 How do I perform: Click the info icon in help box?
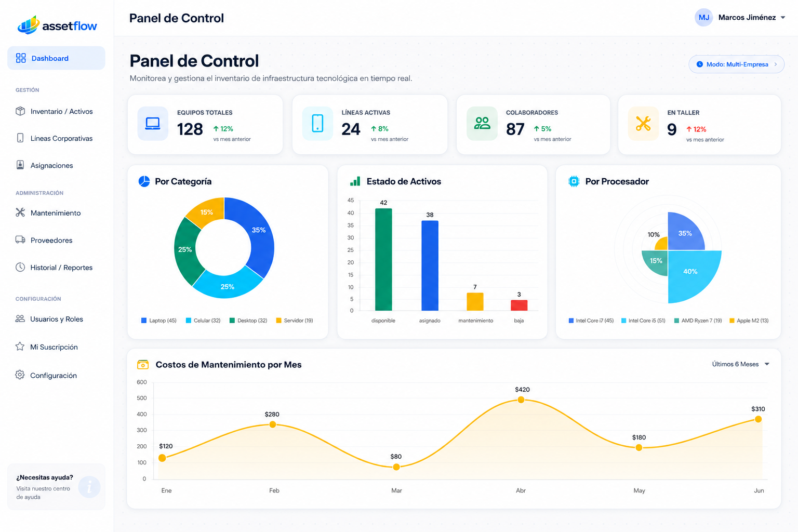point(89,487)
